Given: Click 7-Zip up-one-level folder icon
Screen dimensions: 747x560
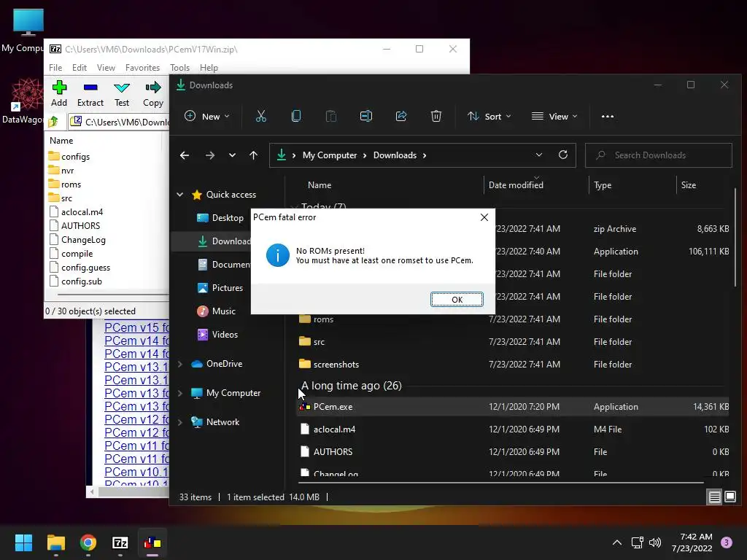Looking at the screenshot, I should pyautogui.click(x=53, y=122).
